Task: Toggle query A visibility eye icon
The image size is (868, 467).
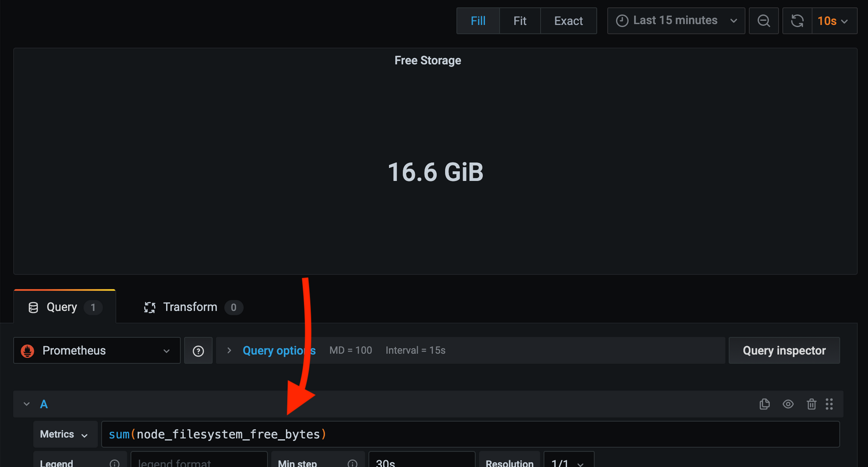Action: coord(788,404)
